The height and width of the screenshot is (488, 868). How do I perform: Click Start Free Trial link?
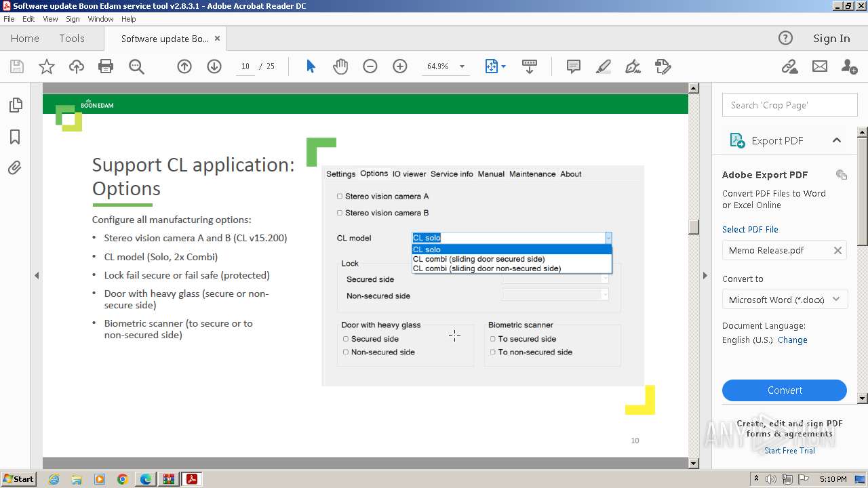pyautogui.click(x=789, y=451)
